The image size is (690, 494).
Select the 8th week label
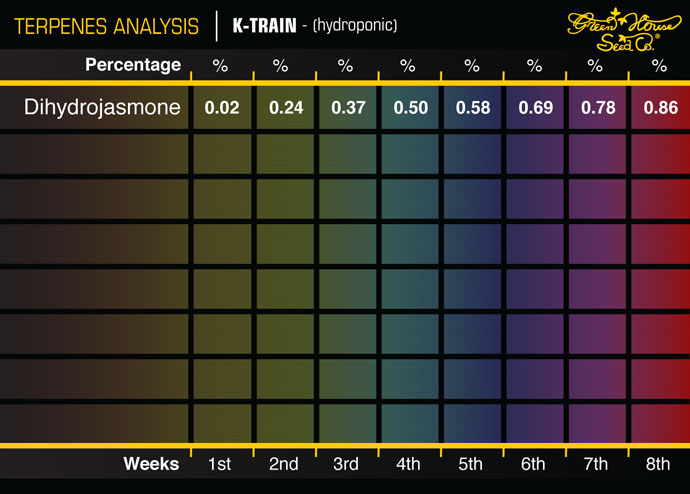pyautogui.click(x=659, y=464)
